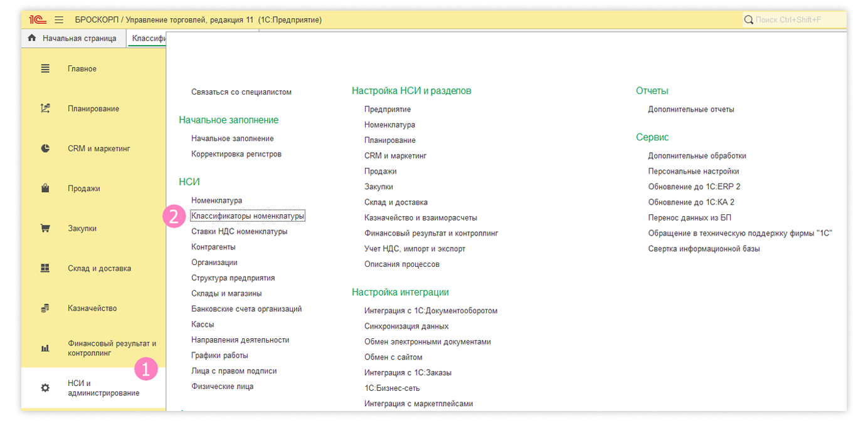Open Номенклатура under НСИ
This screenshot has width=868, height=421.
point(216,200)
